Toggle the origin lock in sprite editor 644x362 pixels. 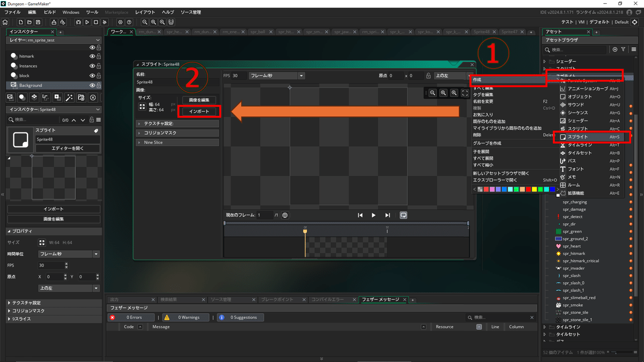tap(428, 76)
